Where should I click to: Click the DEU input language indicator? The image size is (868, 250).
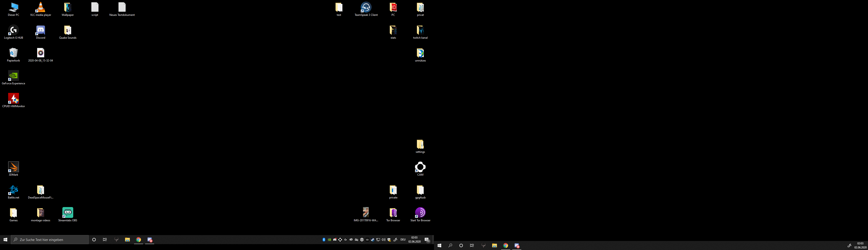point(403,240)
